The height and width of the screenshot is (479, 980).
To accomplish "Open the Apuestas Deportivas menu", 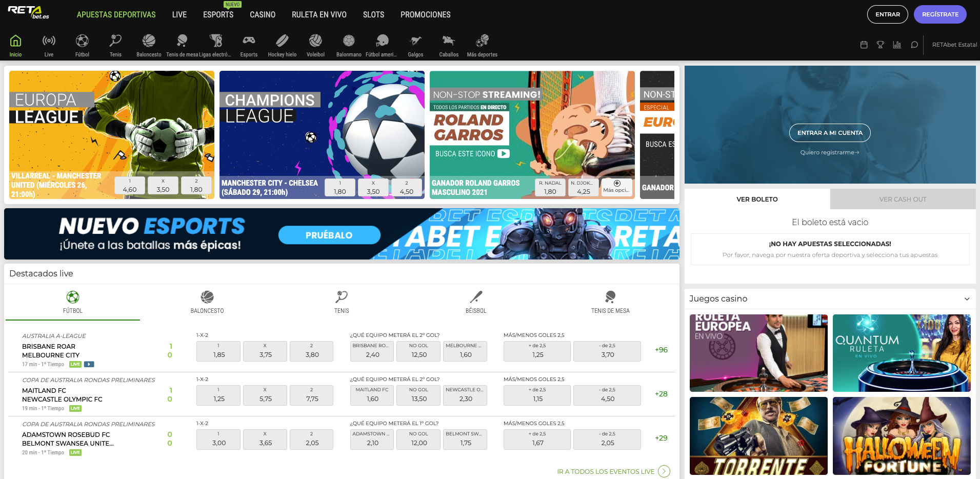I will tap(116, 14).
